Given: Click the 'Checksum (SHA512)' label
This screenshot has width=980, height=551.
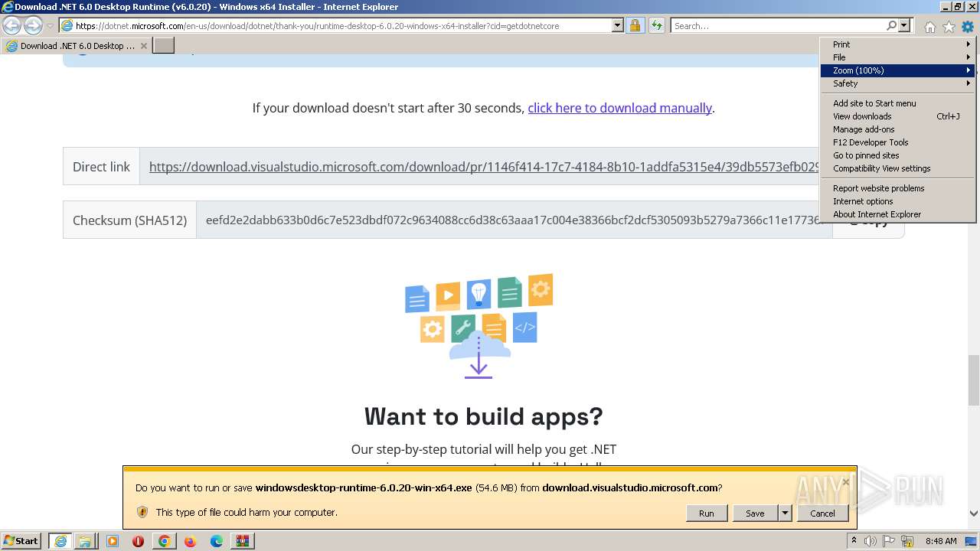Looking at the screenshot, I should (x=129, y=220).
